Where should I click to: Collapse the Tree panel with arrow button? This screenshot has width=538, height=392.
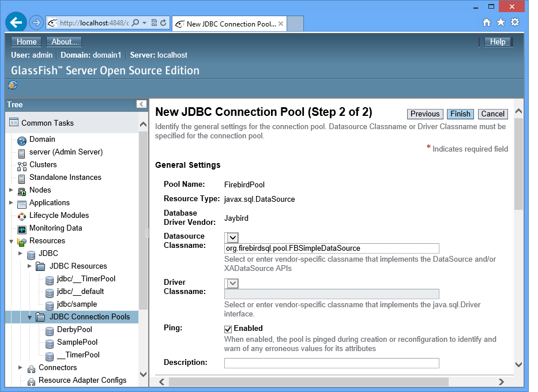(141, 104)
